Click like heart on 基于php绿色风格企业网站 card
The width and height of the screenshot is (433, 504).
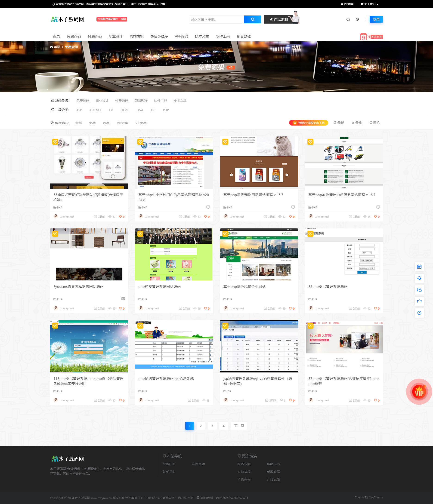pyautogui.click(x=290, y=308)
